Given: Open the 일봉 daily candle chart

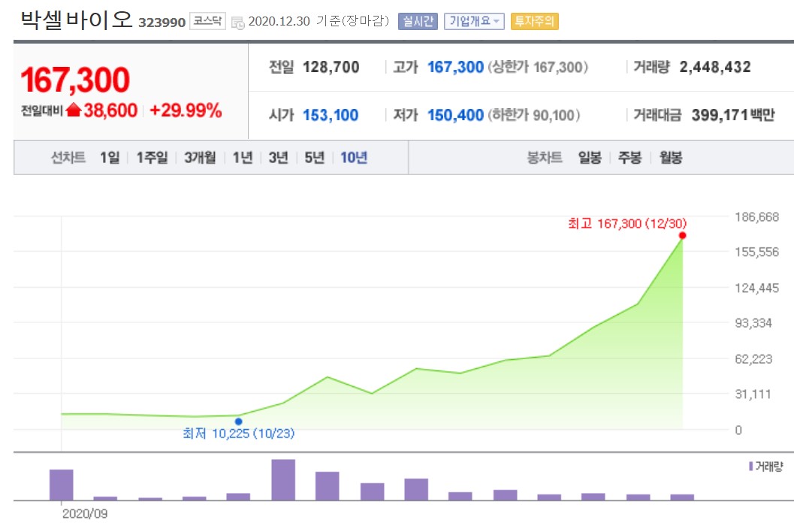Looking at the screenshot, I should pyautogui.click(x=590, y=158).
